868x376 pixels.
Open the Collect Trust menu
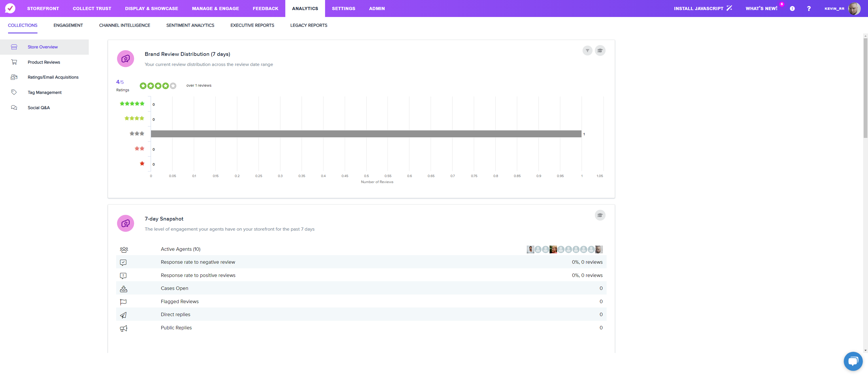coord(92,8)
